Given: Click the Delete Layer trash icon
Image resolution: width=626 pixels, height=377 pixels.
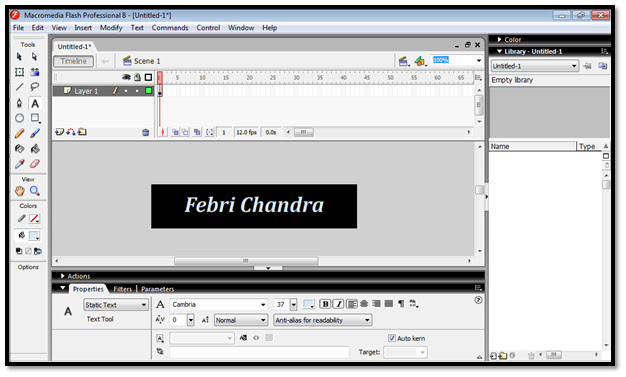Looking at the screenshot, I should pyautogui.click(x=145, y=132).
